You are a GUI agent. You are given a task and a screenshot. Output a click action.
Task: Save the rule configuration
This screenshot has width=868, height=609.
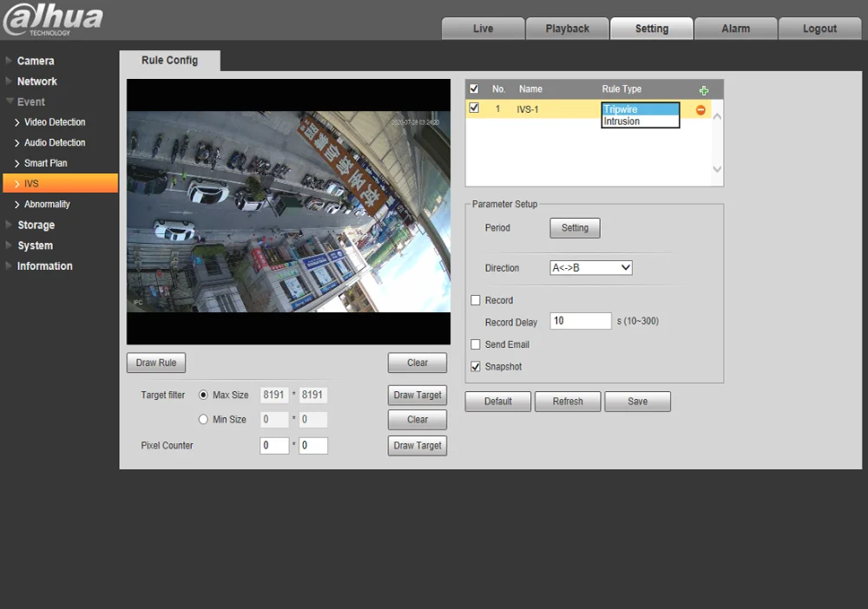tap(637, 402)
